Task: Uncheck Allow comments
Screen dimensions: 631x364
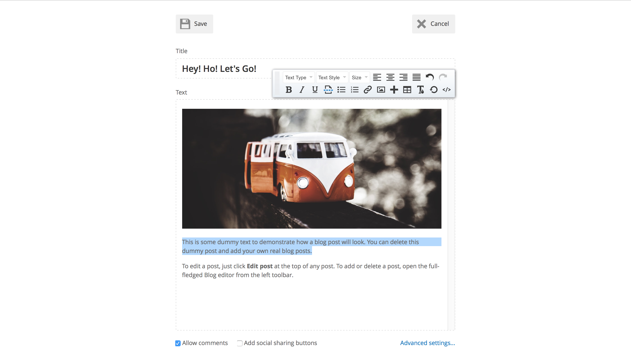Action: tap(178, 343)
